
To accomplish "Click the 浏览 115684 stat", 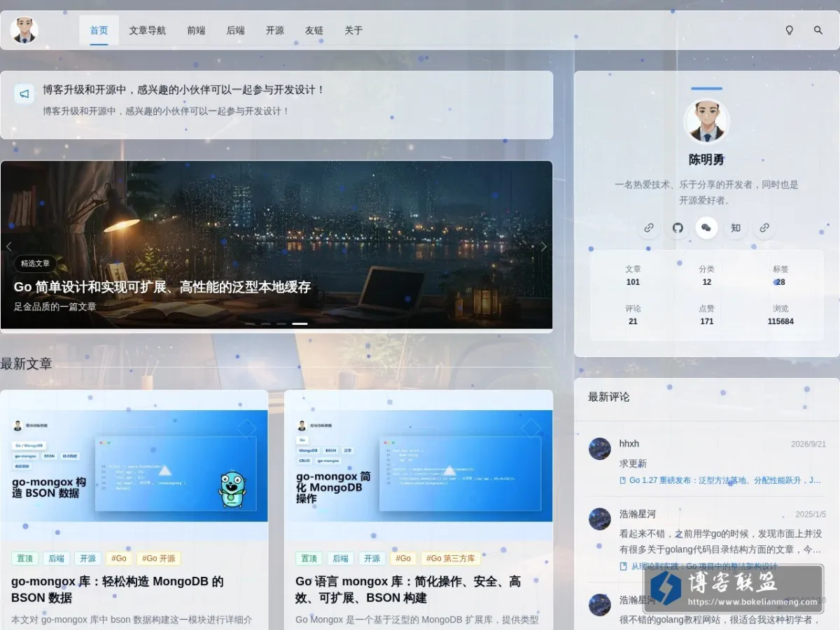I will point(780,315).
